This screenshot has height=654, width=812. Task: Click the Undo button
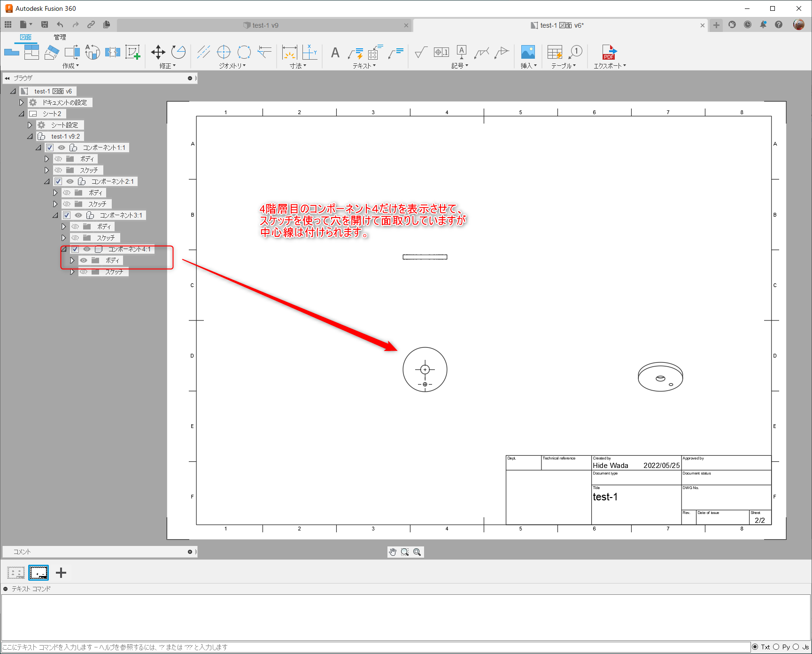point(60,24)
